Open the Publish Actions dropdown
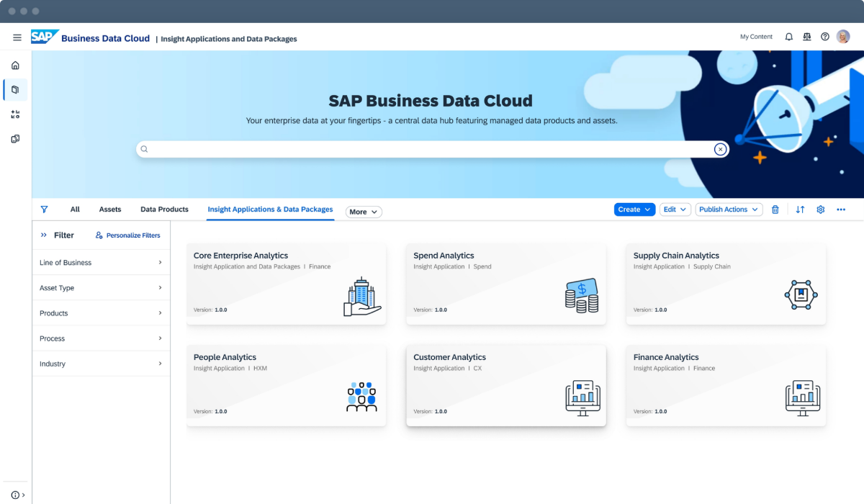 click(729, 210)
